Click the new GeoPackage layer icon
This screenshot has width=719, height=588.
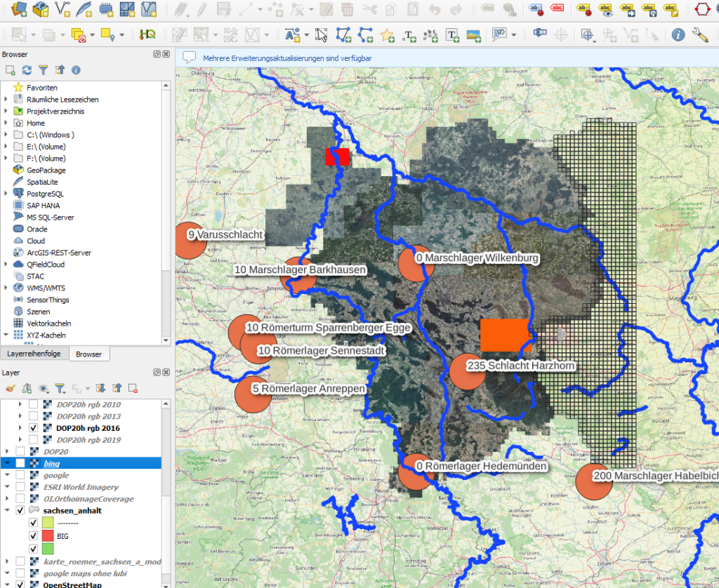(x=41, y=9)
